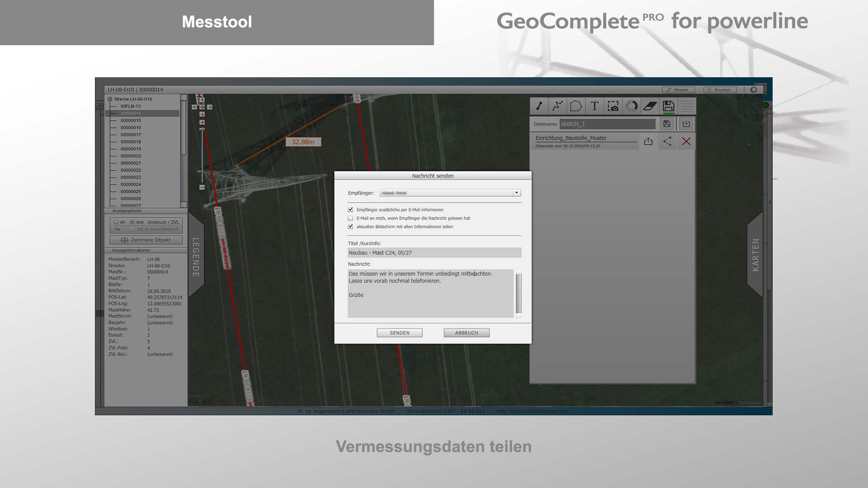
Task: Click the 32.88m measurement label
Action: point(303,142)
